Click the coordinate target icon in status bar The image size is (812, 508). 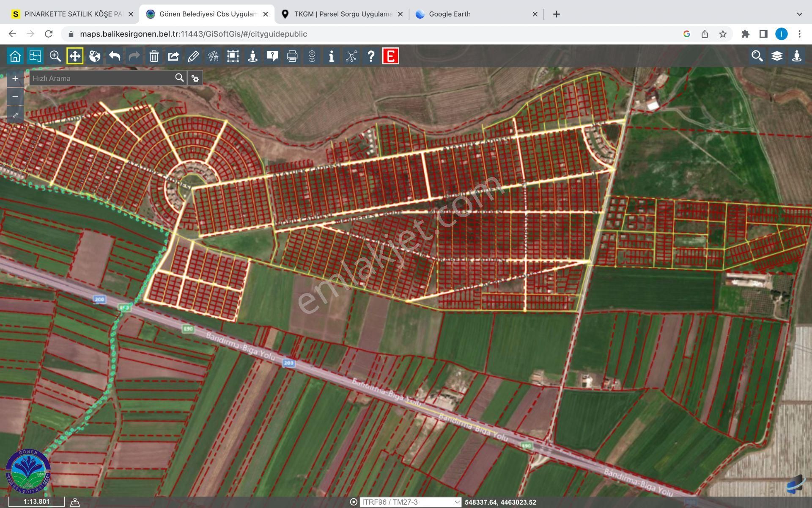(354, 502)
